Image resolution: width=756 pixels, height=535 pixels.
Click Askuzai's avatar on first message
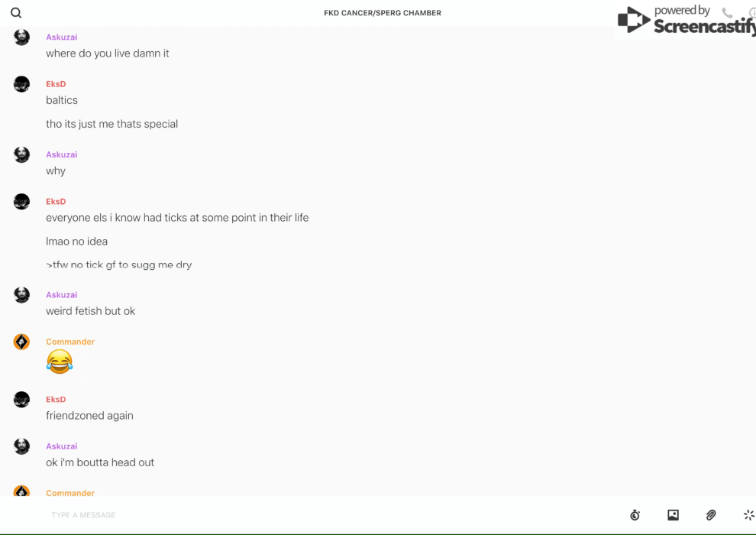21,37
